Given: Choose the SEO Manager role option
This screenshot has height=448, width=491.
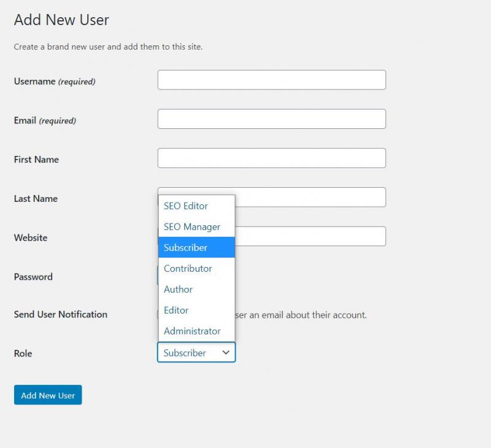Looking at the screenshot, I should point(192,227).
